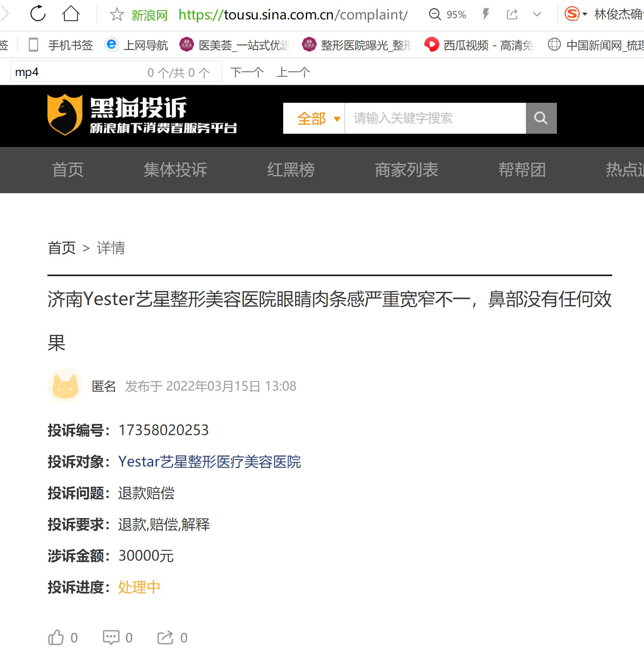644x670 pixels.
Task: Click complaint number 17358020253
Action: coord(163,430)
